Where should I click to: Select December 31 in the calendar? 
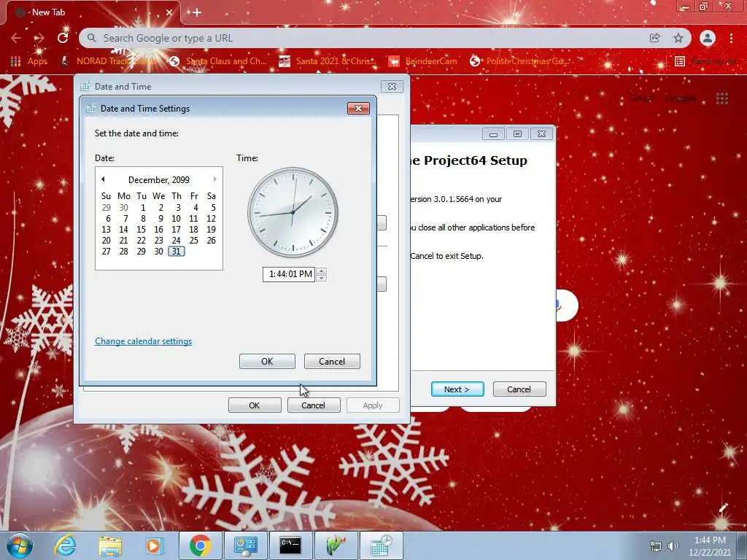coord(177,252)
